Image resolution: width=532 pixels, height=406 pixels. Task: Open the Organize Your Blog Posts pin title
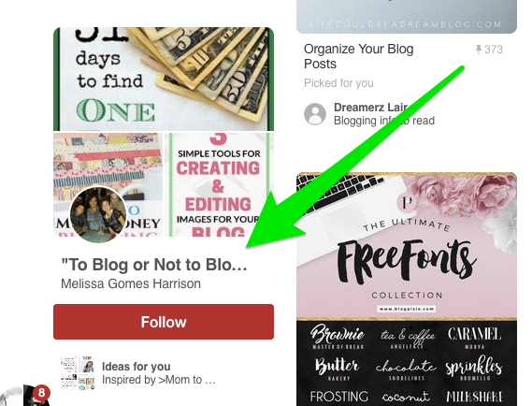coord(359,56)
